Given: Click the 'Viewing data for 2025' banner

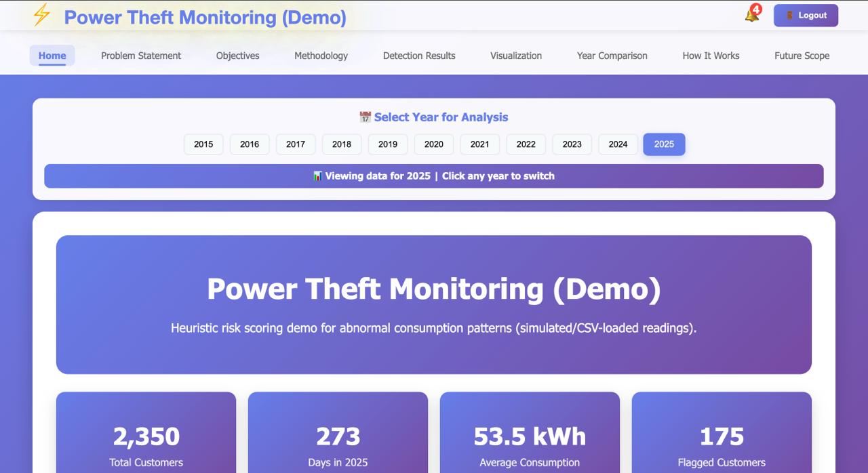Looking at the screenshot, I should coord(434,176).
